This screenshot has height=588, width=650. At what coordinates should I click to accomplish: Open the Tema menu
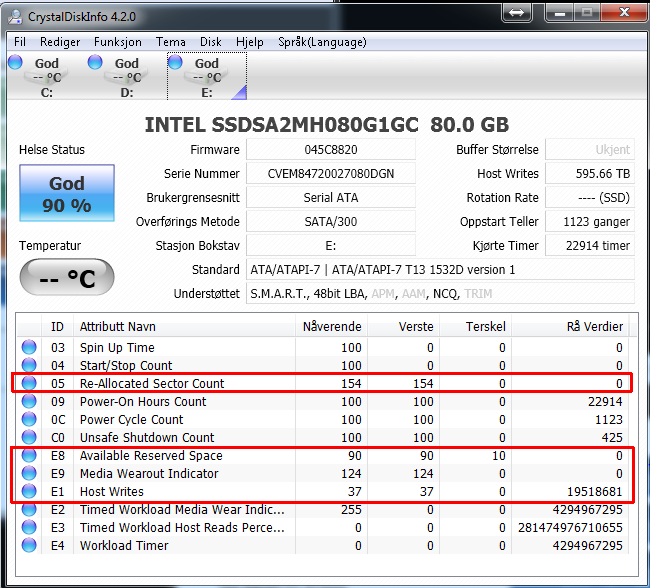coord(170,42)
